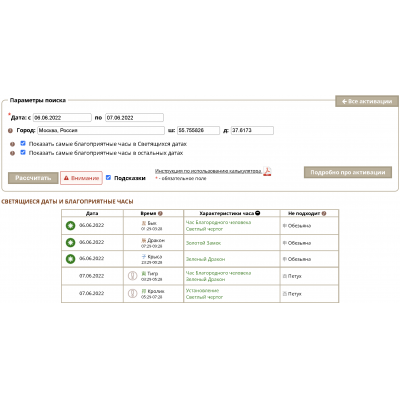The image size is (400, 400).
Task: Click help icon beside Светящихся датах checkbox
Action: (x=12, y=144)
